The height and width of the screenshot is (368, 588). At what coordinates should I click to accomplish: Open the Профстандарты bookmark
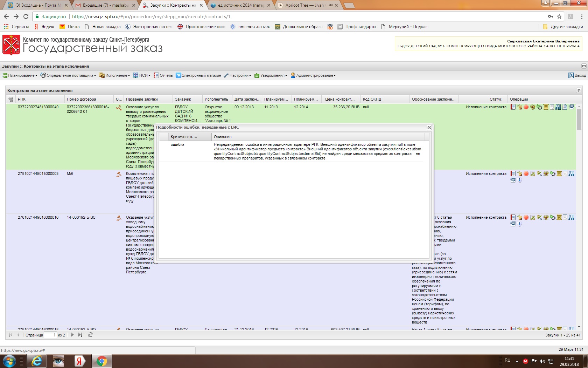(x=357, y=27)
